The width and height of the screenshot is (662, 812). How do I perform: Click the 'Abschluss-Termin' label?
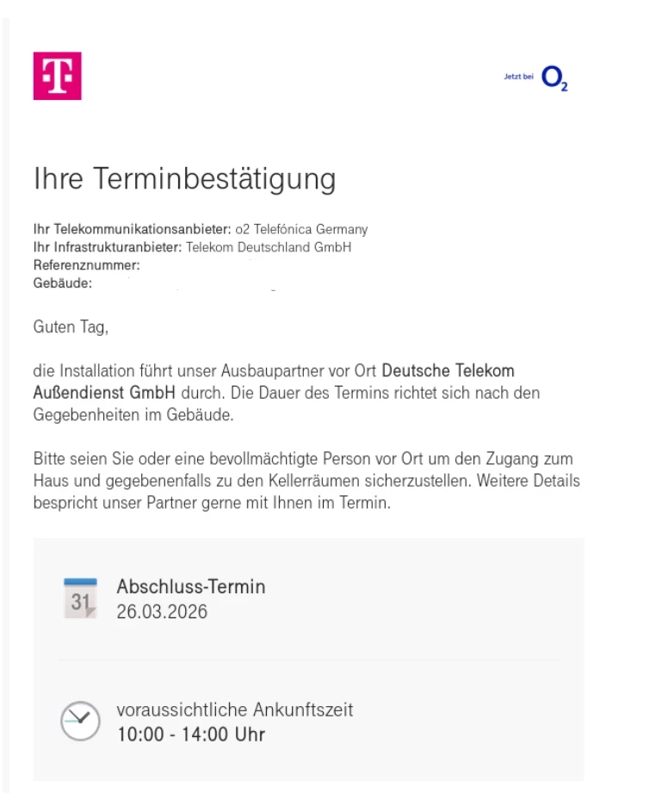(x=191, y=586)
